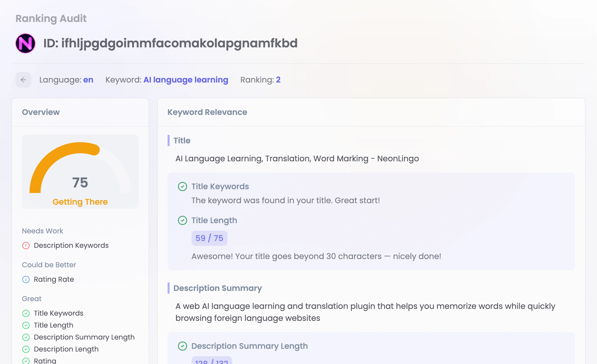The image size is (597, 364).
Task: Click the NeonLingo extension logo icon
Action: point(25,43)
